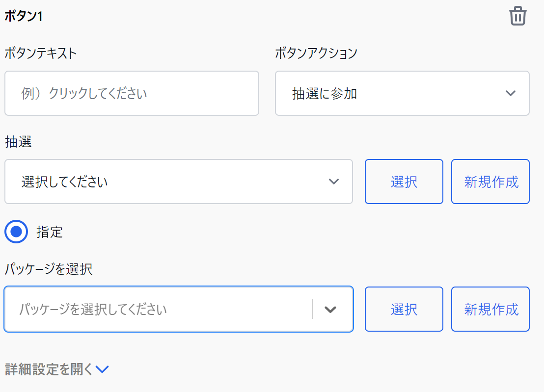Click 新規作成 button beside the 抽選 dropdown
Screen dimensions: 544x392
point(490,182)
